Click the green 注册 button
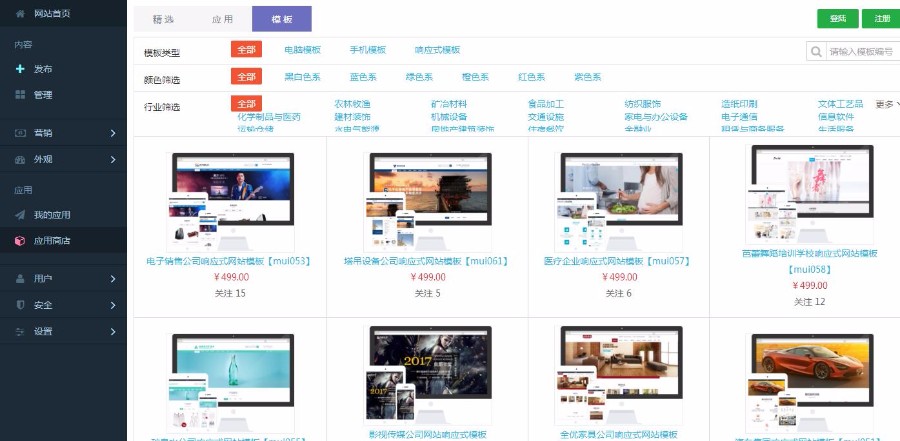The height and width of the screenshot is (441, 900). point(882,18)
